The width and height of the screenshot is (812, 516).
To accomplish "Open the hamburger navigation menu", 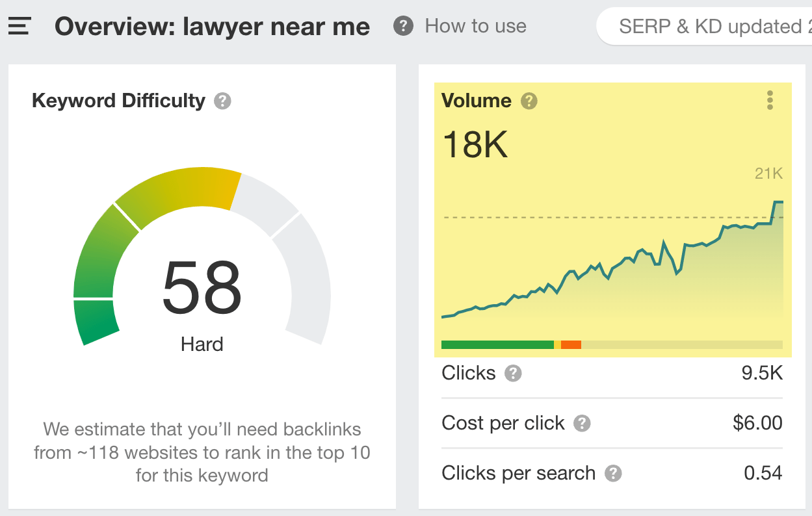I will pos(19,26).
